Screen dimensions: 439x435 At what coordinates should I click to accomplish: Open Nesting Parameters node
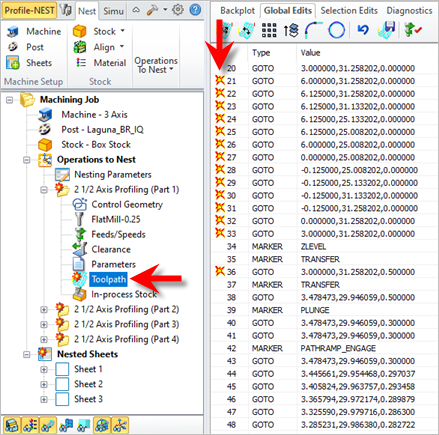click(103, 174)
